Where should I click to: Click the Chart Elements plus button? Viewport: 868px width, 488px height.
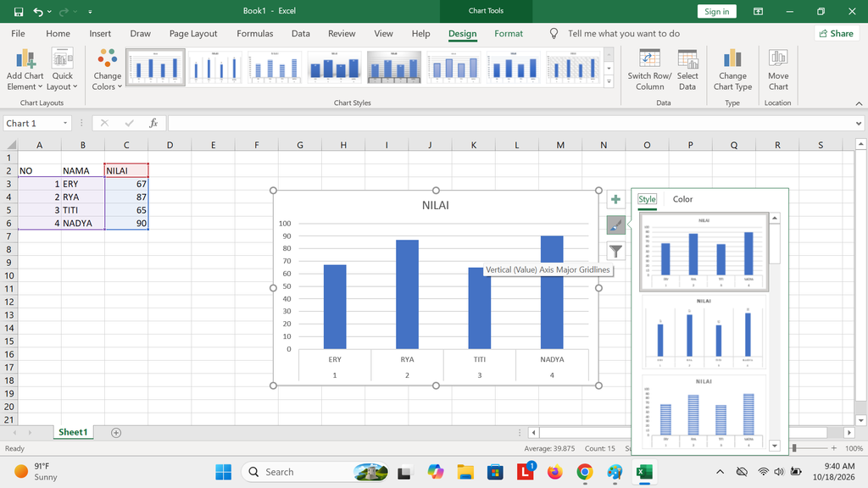pyautogui.click(x=615, y=199)
